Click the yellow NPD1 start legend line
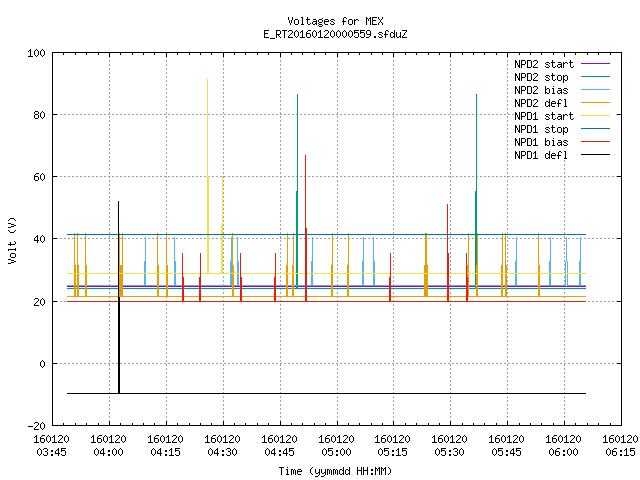Screen dimensions: 640x480 pos(595,116)
